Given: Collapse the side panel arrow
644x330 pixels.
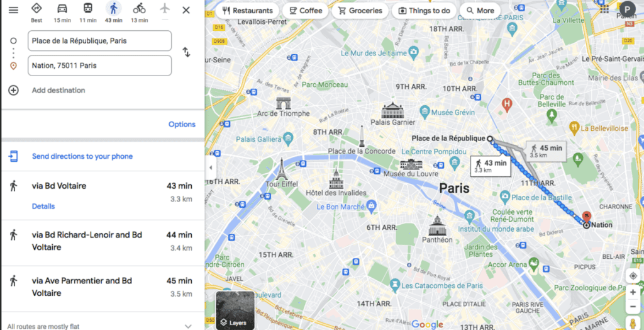Looking at the screenshot, I should click(210, 168).
